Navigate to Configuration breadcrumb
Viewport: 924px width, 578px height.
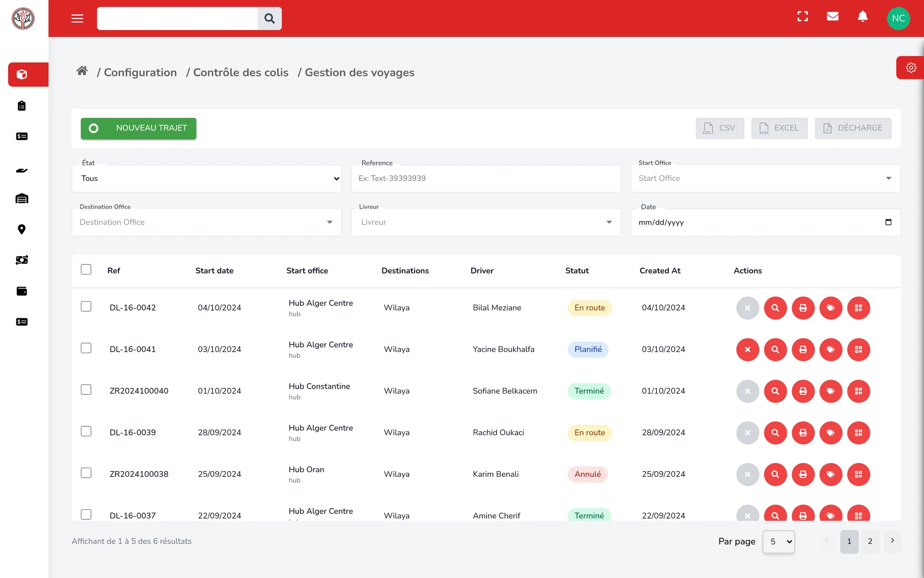[x=140, y=72]
